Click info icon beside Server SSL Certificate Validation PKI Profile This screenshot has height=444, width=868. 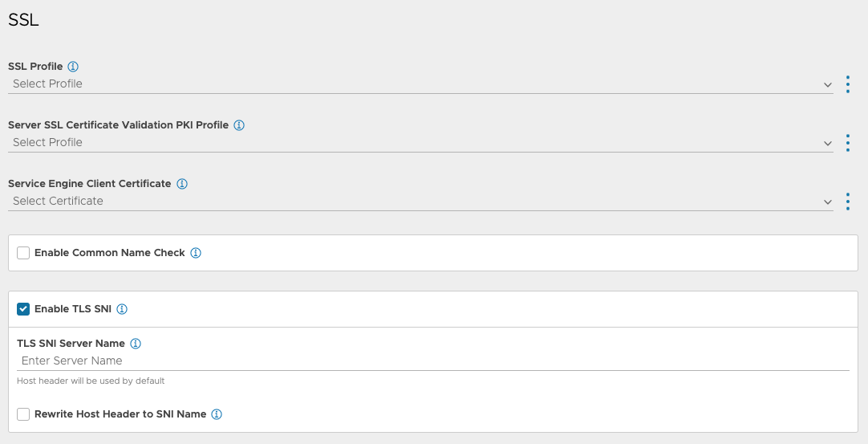point(239,125)
